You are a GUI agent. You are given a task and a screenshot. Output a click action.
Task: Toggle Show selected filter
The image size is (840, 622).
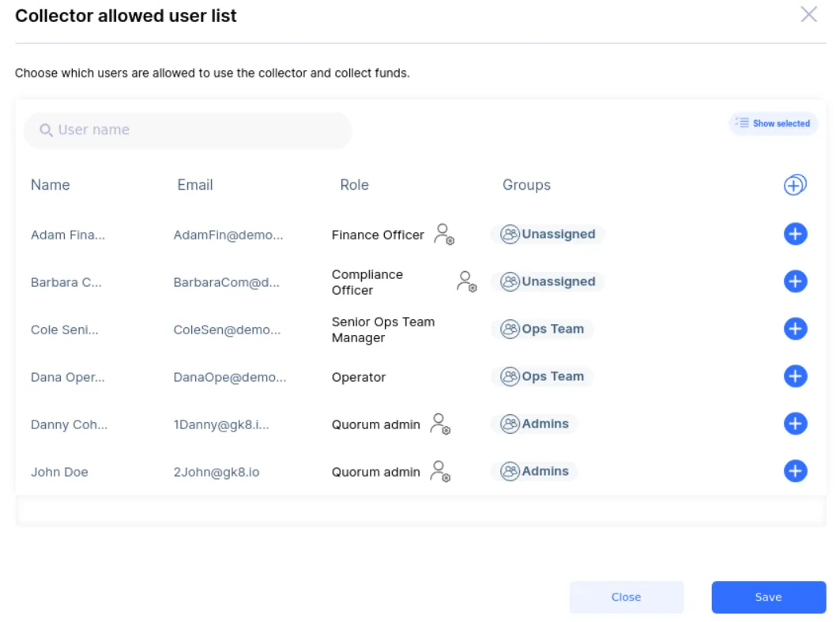[773, 124]
